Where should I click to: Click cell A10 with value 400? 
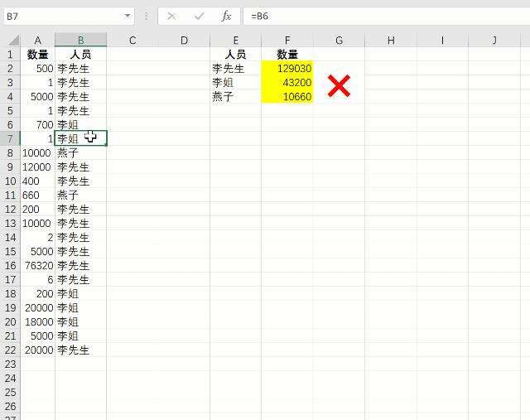coord(38,181)
